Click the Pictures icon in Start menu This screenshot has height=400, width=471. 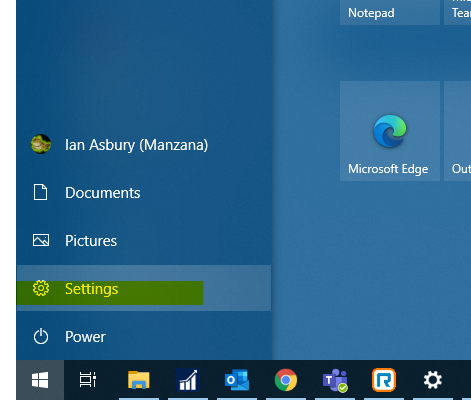(41, 240)
